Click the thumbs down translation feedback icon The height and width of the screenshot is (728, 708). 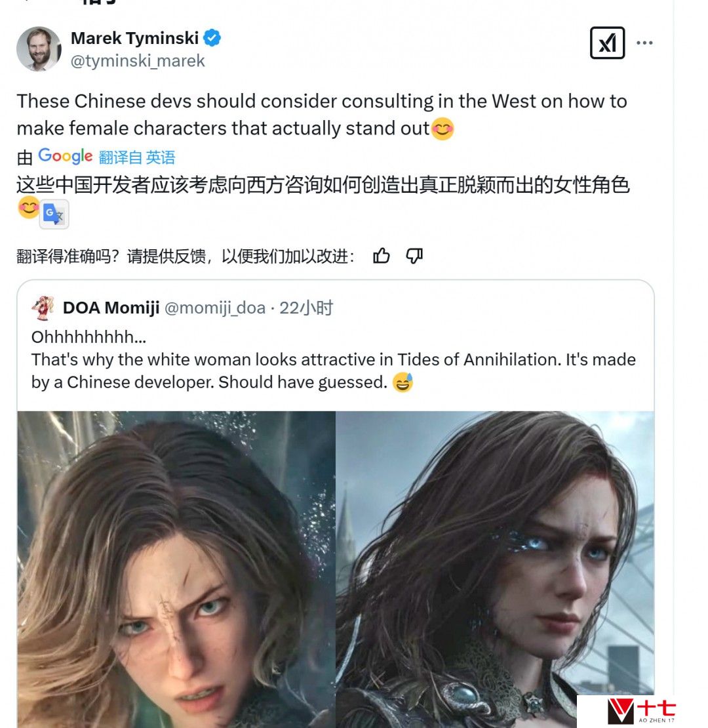click(414, 255)
